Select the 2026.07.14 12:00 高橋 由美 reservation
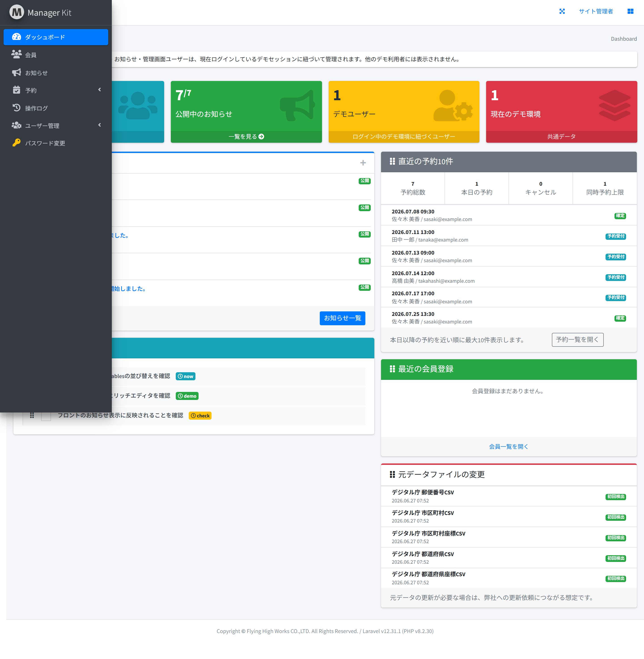The height and width of the screenshot is (659, 644). [509, 277]
